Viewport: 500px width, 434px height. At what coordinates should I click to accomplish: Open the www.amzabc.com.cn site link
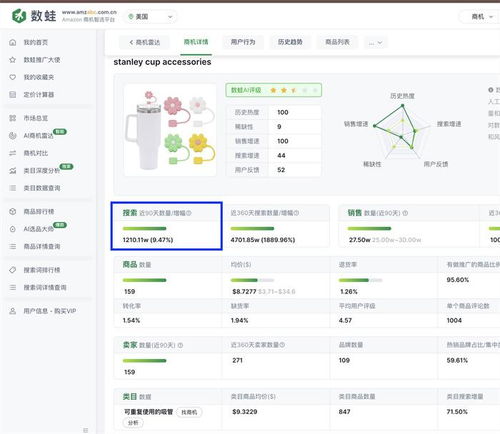[x=89, y=12]
